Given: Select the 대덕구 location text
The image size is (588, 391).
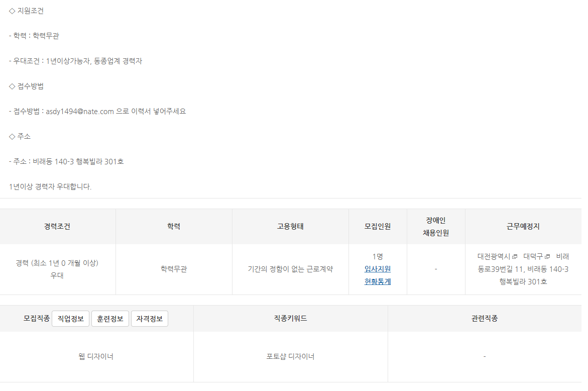Looking at the screenshot, I should pyautogui.click(x=533, y=257).
